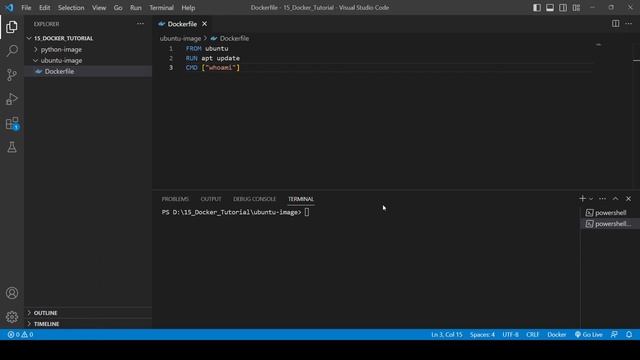Close the Dockerfile editor tab
The height and width of the screenshot is (360, 640).
(204, 24)
